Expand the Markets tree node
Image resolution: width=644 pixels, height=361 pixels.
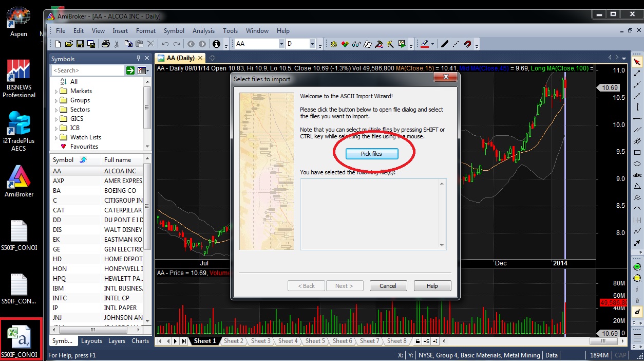(x=56, y=92)
